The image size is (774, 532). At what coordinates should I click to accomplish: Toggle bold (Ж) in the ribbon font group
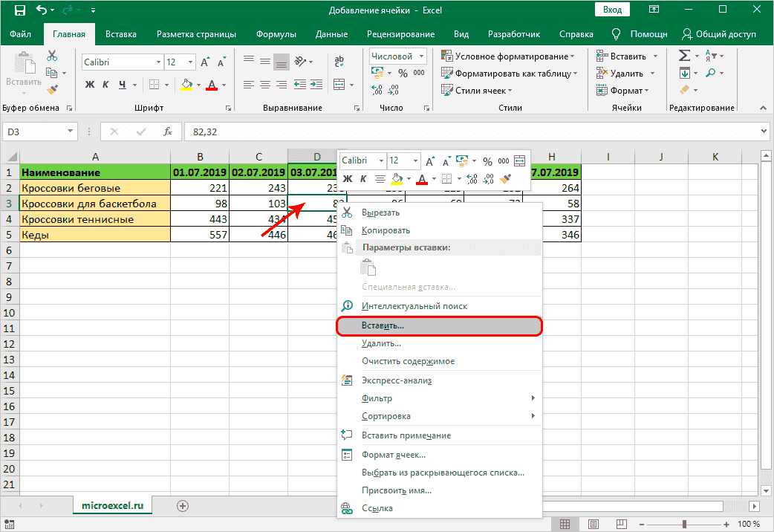(x=90, y=85)
